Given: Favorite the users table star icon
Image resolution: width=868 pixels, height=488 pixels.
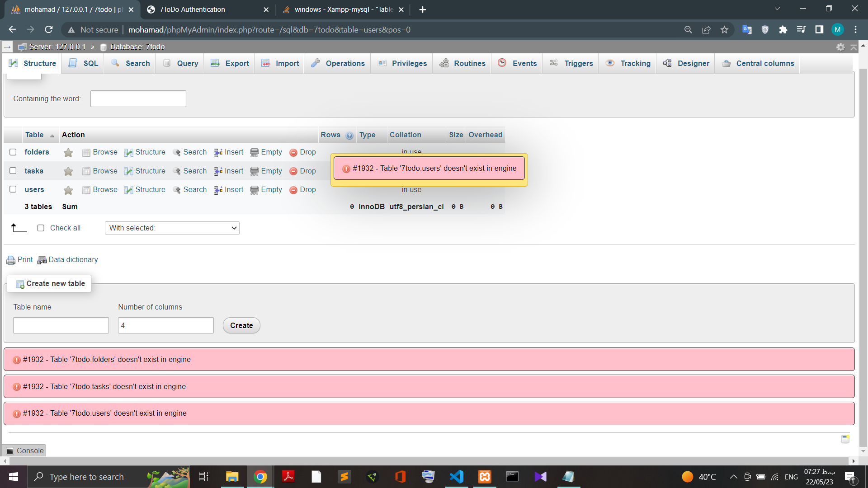Looking at the screenshot, I should pos(68,190).
